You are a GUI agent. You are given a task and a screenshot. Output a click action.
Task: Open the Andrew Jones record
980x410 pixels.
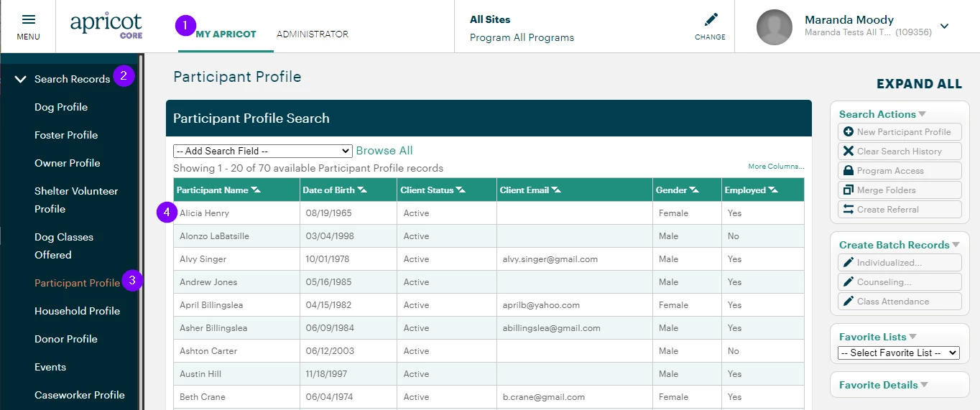208,282
